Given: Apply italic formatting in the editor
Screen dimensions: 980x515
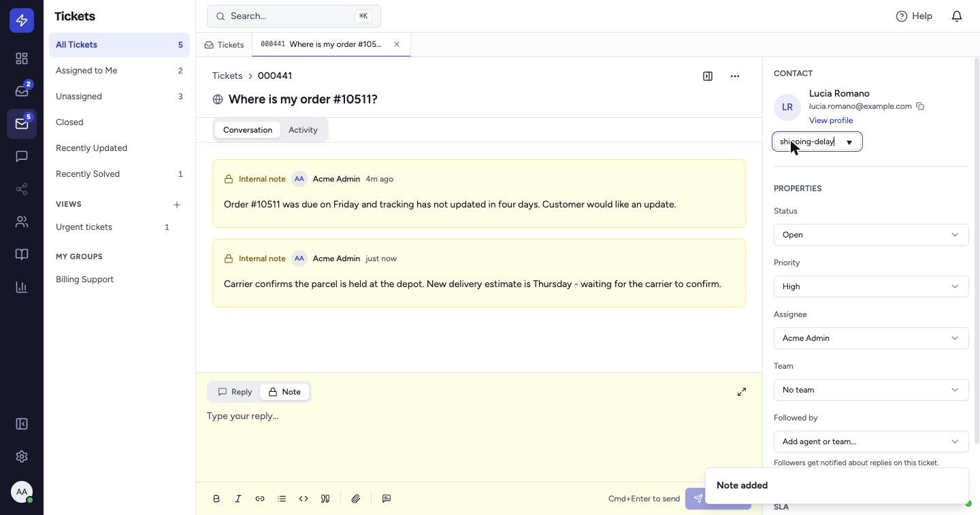Looking at the screenshot, I should tap(238, 499).
